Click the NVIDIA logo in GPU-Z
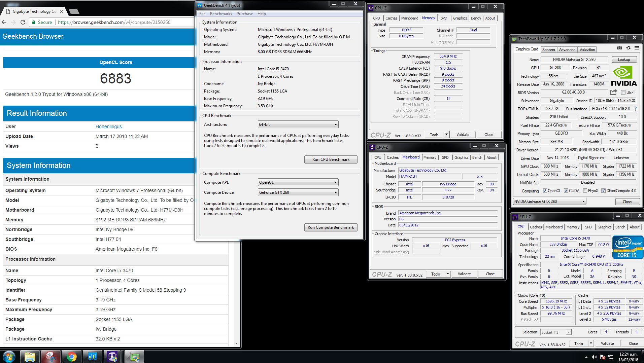644x363 pixels. pos(624,76)
